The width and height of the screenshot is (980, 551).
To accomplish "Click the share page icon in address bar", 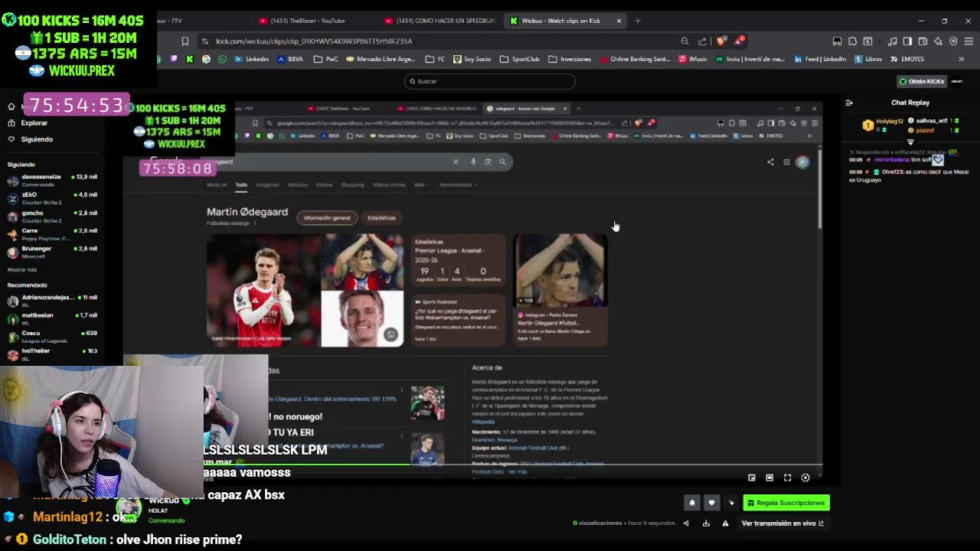I will pos(702,41).
